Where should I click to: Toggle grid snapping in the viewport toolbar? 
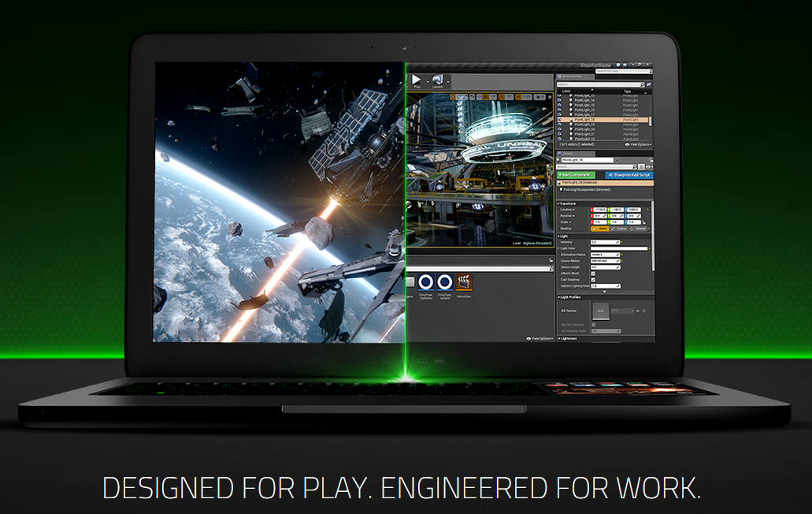click(x=485, y=97)
